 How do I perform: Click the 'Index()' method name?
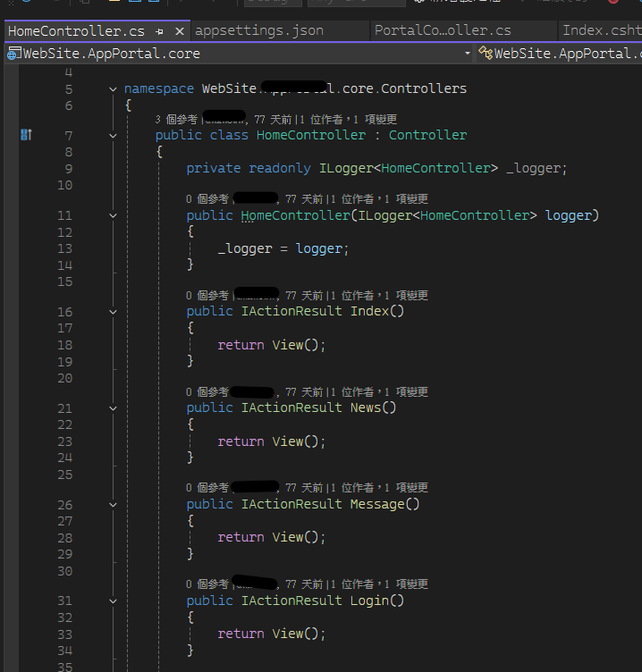(377, 311)
